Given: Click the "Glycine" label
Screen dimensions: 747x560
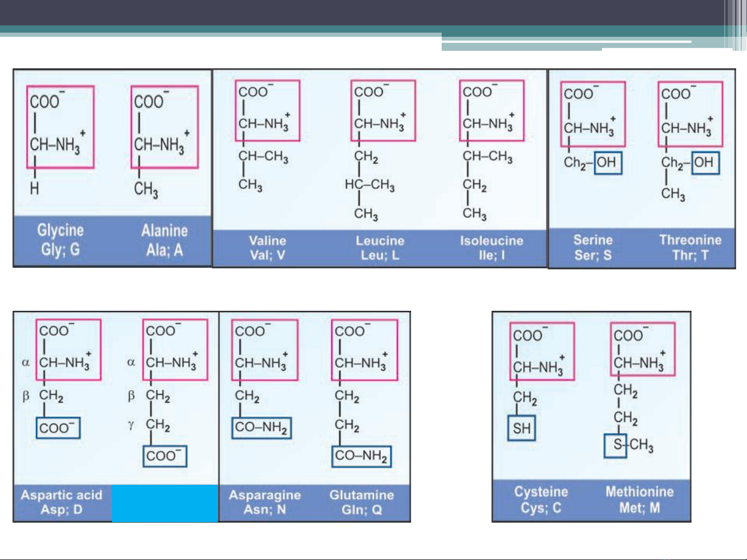Looking at the screenshot, I should tap(60, 230).
